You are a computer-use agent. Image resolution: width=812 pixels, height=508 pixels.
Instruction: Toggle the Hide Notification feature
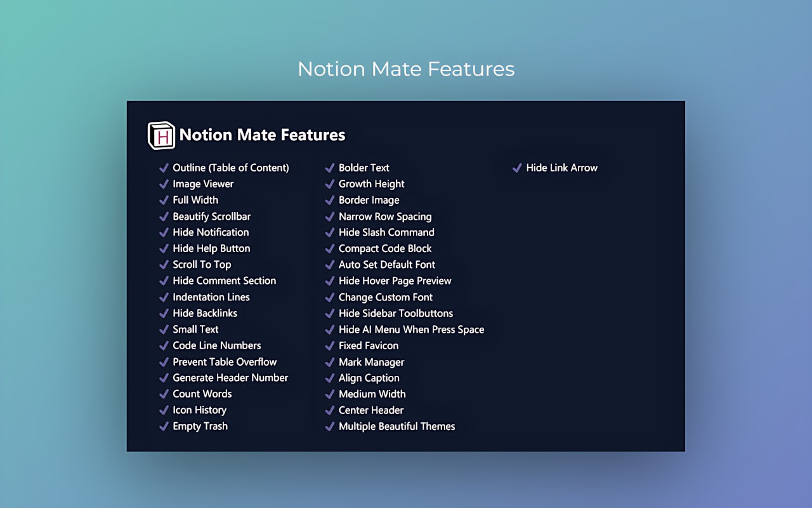210,232
